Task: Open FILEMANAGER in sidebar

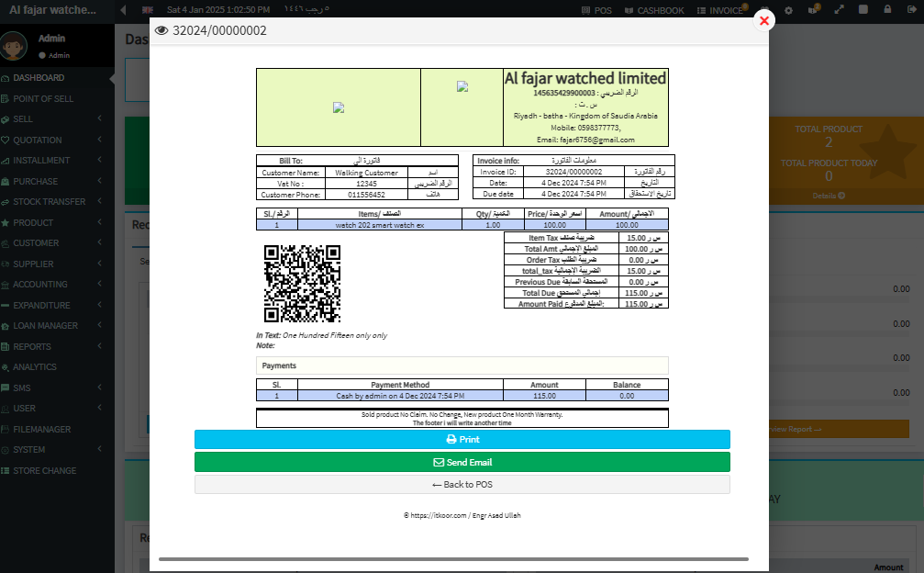Action: point(41,429)
